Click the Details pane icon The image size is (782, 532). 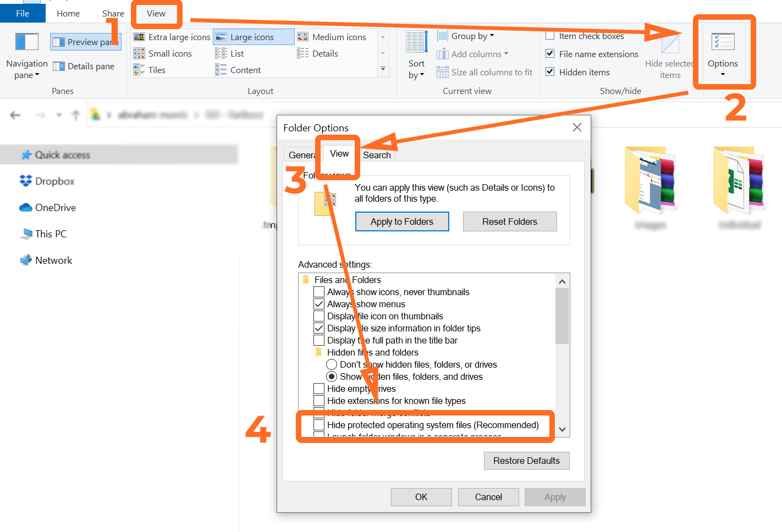pos(59,66)
